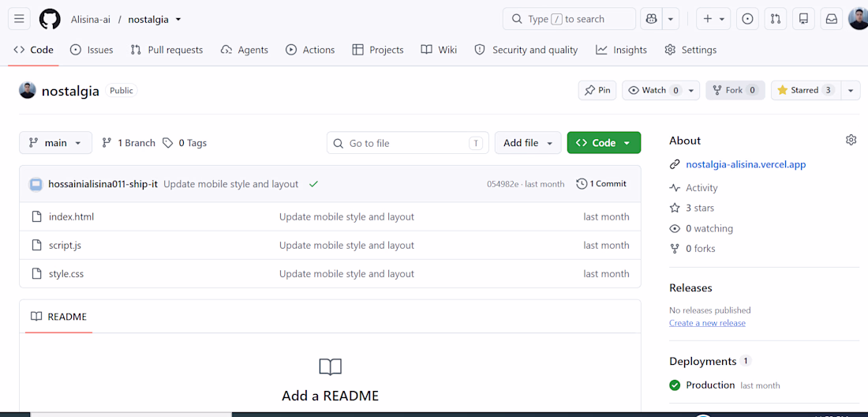
Task: Edit repository details with the gear icon
Action: point(851,140)
